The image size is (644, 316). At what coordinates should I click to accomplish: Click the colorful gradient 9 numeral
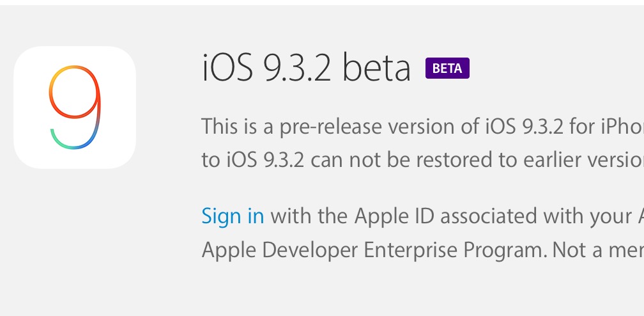coord(75,107)
